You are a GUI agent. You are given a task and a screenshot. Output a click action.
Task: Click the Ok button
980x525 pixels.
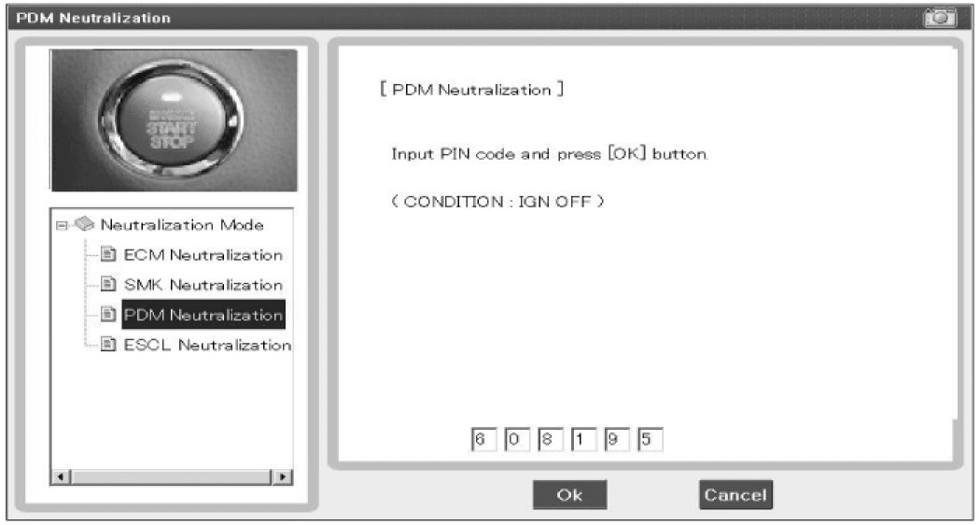coord(569,495)
